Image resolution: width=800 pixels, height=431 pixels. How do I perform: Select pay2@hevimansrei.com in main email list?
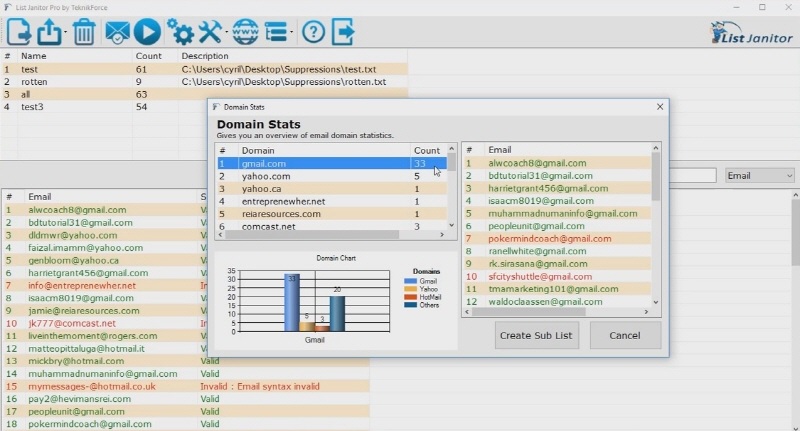coord(80,399)
